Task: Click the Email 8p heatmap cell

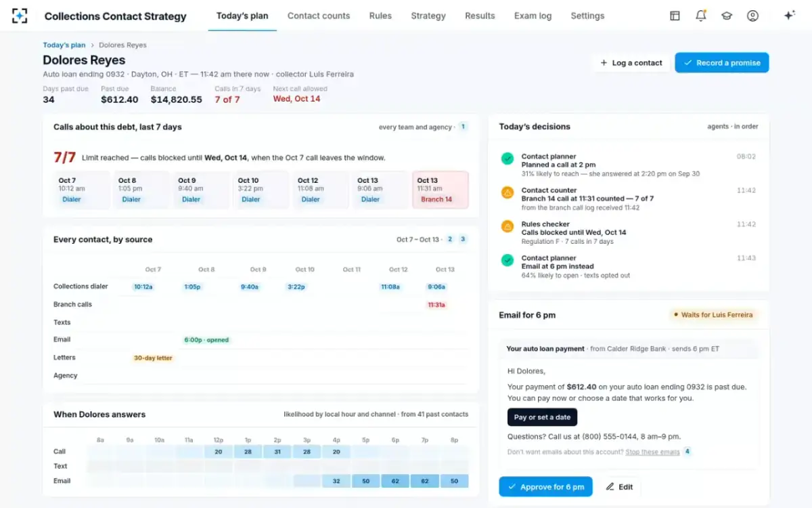Action: point(454,481)
